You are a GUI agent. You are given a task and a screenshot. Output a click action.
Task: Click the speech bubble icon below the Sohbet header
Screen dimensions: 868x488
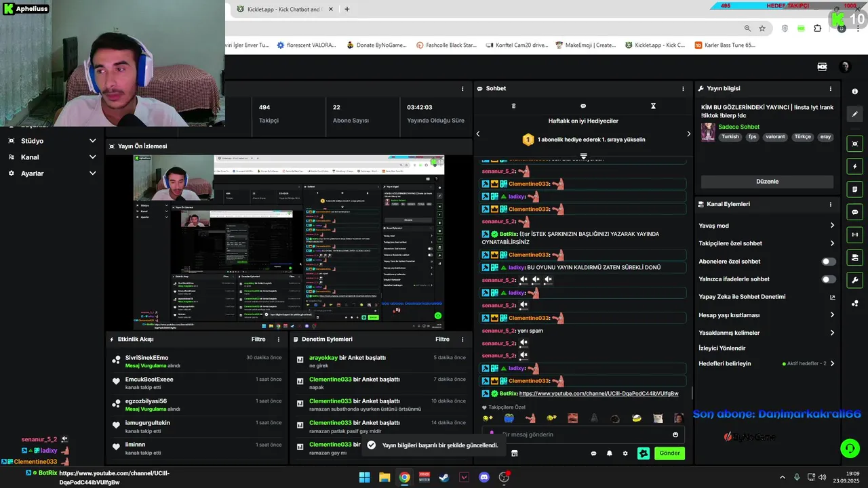click(583, 106)
